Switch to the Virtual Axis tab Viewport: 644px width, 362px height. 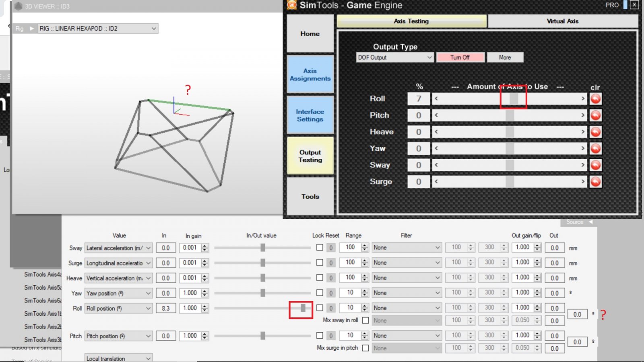point(562,21)
